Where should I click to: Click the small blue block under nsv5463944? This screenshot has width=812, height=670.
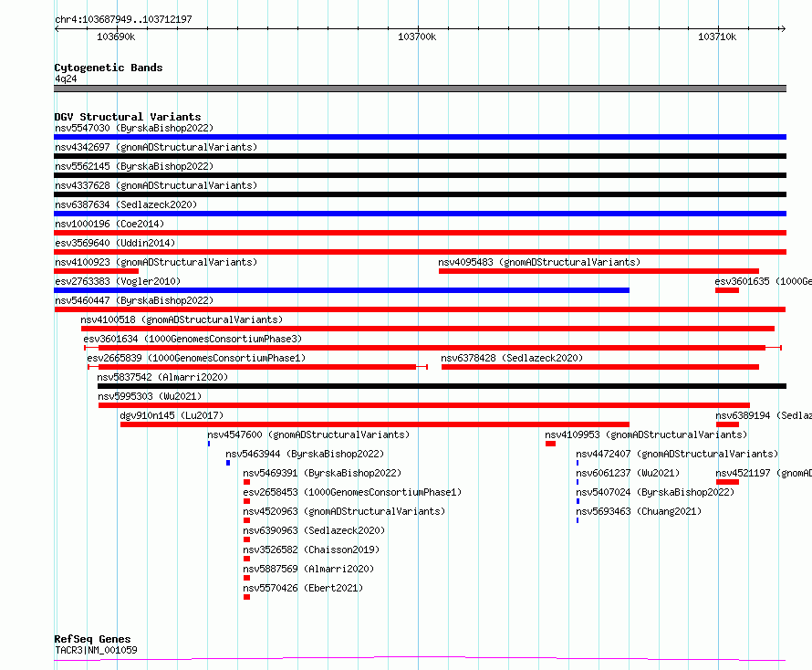point(228,463)
